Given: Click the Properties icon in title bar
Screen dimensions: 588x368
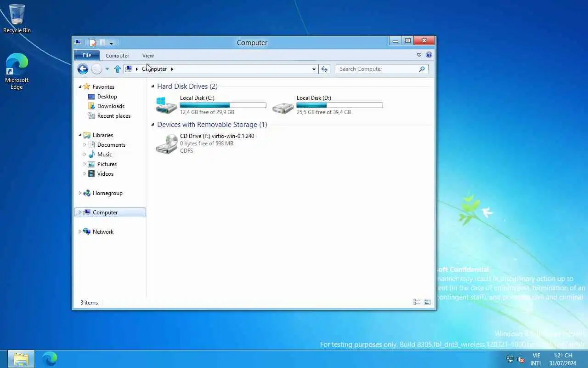Looking at the screenshot, I should point(93,43).
